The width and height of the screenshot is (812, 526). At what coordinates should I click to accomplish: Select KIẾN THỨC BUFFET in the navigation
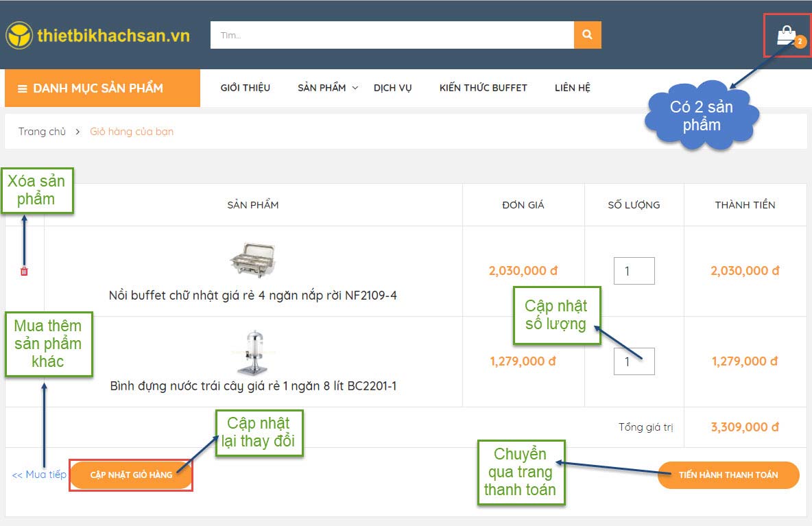click(x=483, y=88)
